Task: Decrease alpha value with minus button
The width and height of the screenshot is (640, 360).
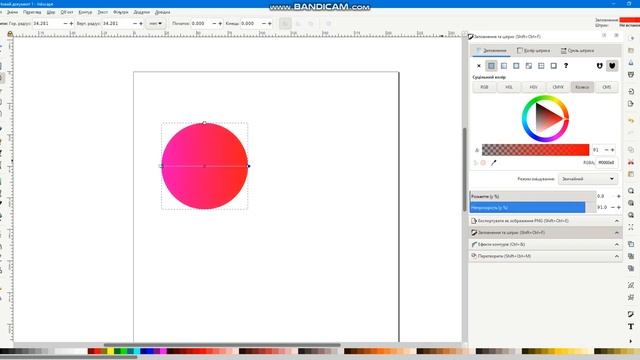Action: tap(606, 150)
